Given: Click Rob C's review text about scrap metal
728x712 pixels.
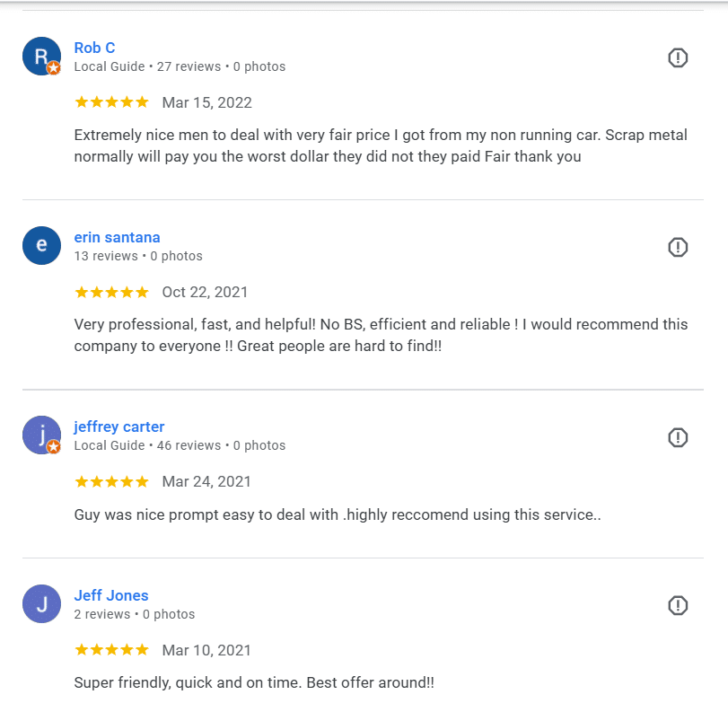Looking at the screenshot, I should coord(380,145).
